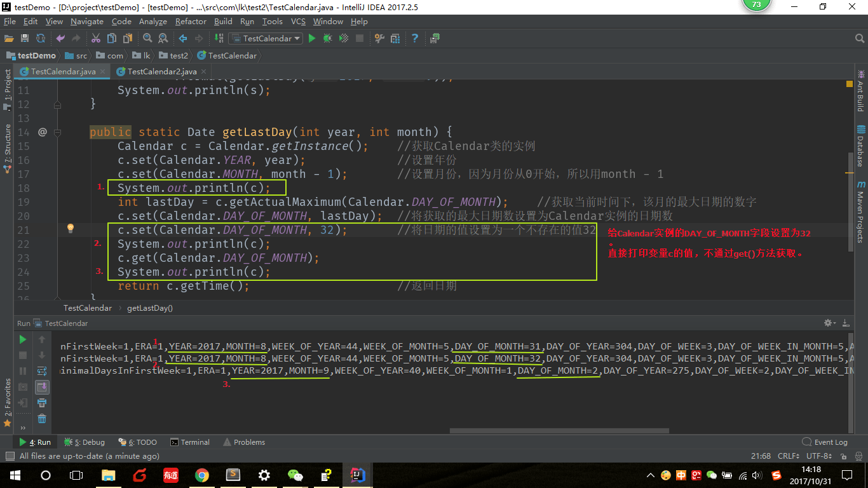Click the src breadcrumb folder
This screenshot has width=868, height=488.
(x=76, y=55)
